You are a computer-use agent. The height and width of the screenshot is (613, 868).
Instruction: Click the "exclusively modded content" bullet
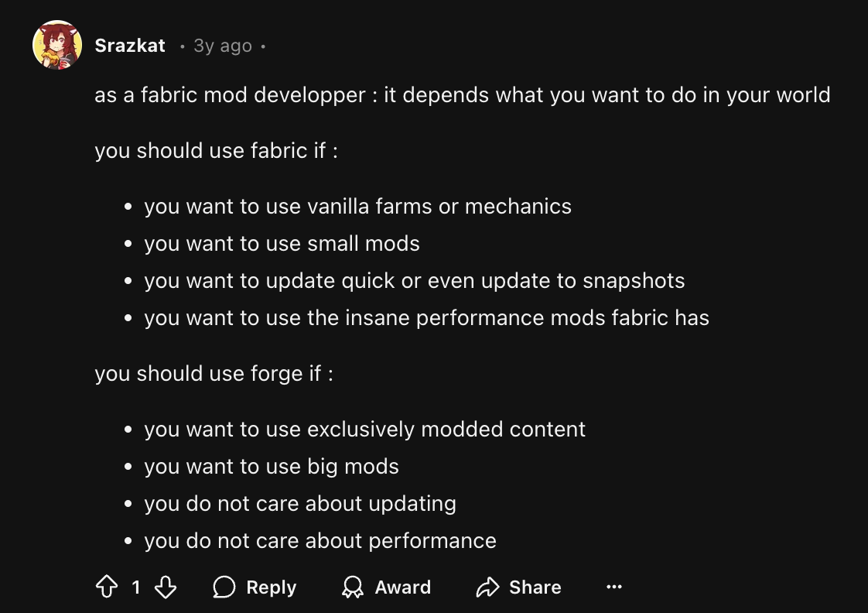point(364,429)
